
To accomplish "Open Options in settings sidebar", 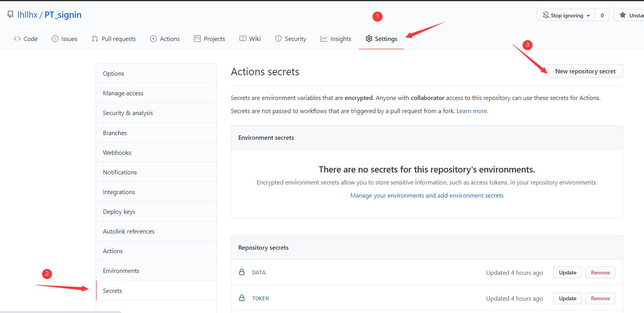I will coord(156,73).
